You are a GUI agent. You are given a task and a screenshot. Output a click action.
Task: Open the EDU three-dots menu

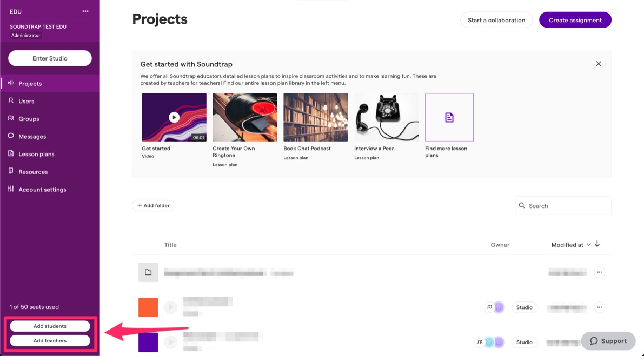[x=85, y=11]
